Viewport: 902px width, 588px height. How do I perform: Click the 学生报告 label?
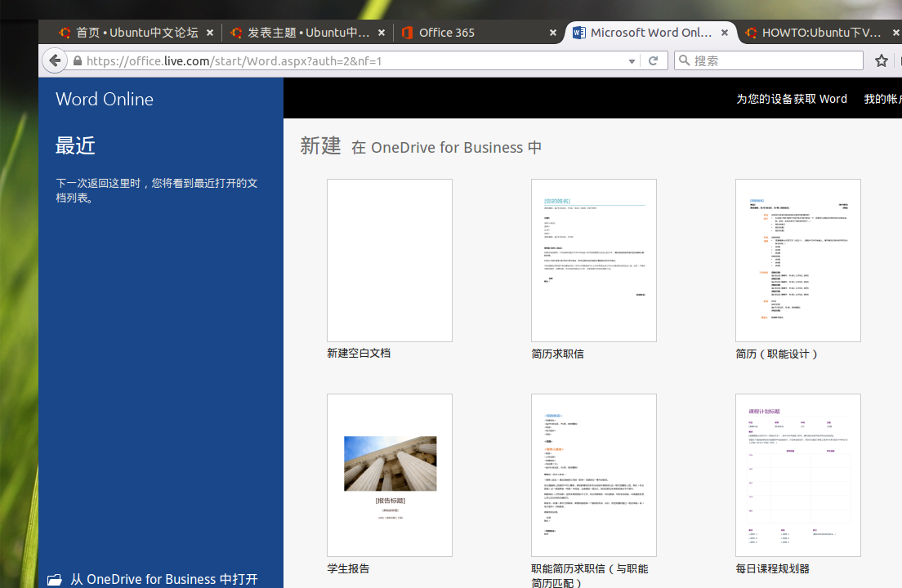348,568
